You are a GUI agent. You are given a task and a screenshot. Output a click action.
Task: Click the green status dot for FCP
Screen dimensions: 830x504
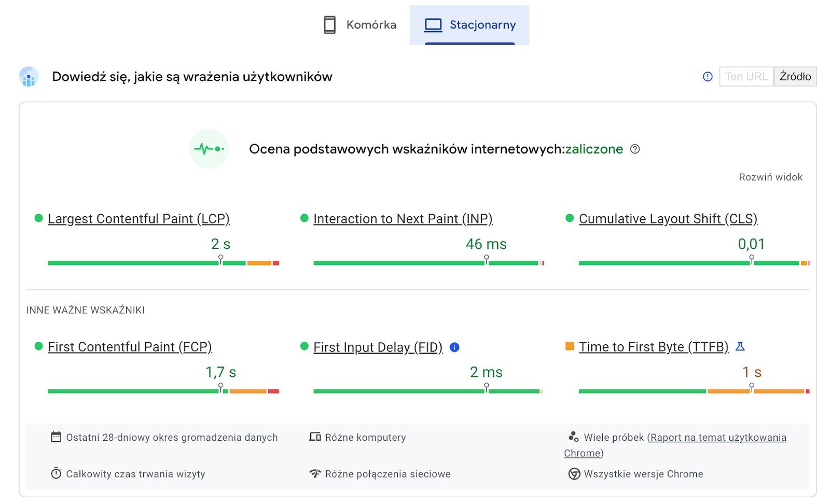[38, 346]
